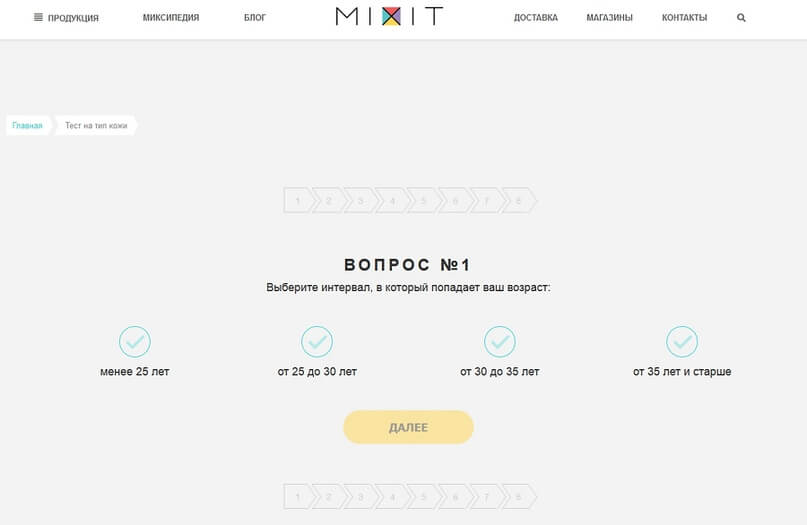
Task: Select the 'от 30 до 35 лет' checkmark
Action: pos(499,342)
